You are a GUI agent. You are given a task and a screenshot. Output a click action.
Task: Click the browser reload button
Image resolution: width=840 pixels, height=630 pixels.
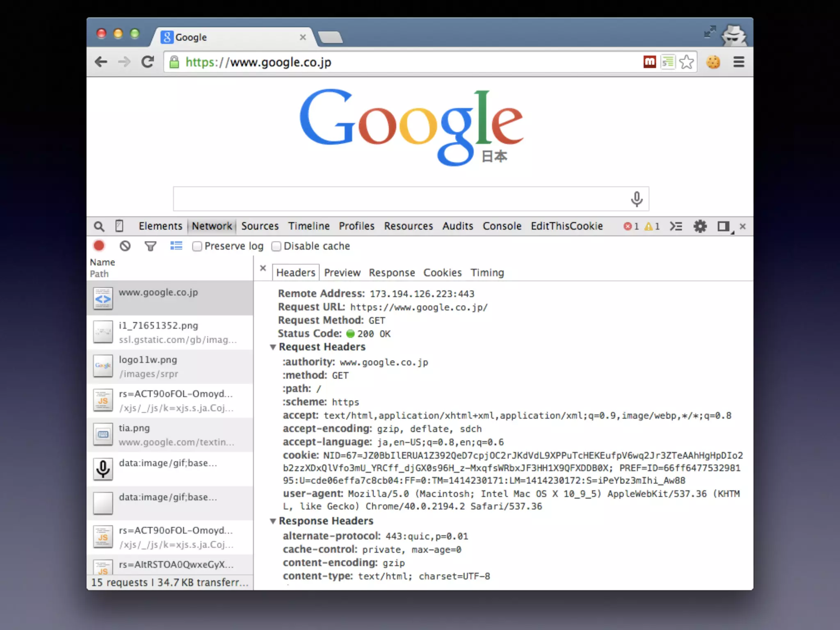[148, 62]
